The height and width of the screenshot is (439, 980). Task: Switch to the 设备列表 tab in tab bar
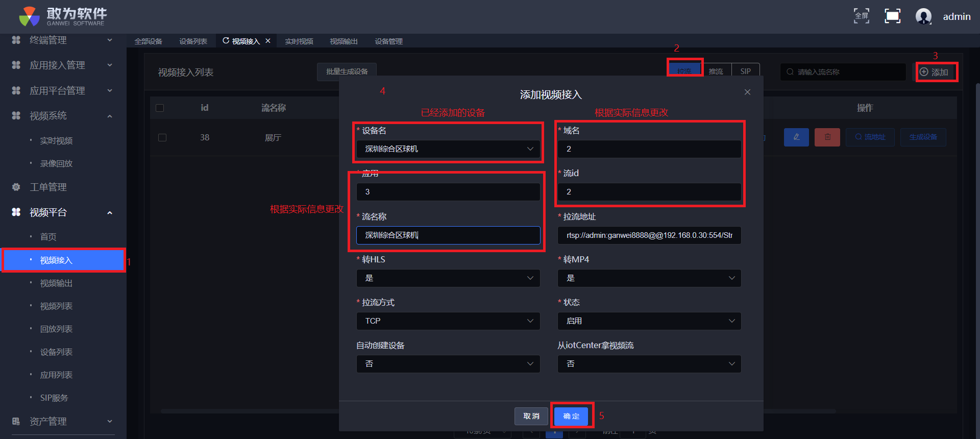(x=193, y=41)
